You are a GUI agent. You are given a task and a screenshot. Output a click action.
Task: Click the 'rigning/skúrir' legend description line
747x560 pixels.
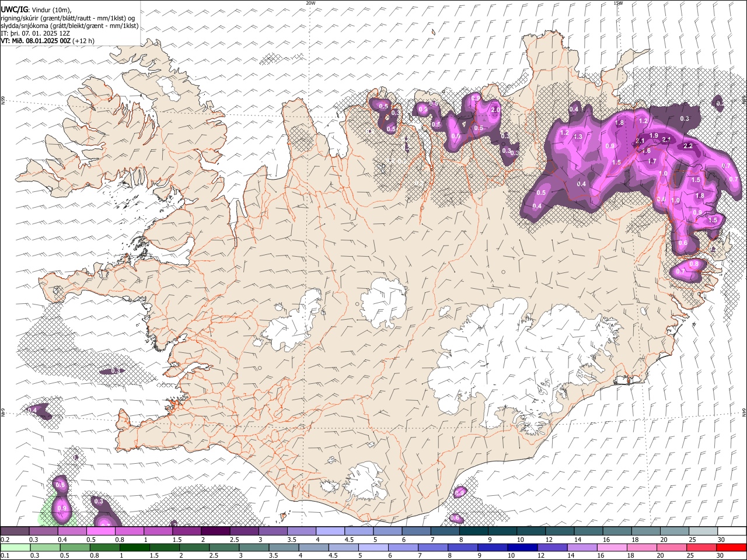click(x=68, y=17)
